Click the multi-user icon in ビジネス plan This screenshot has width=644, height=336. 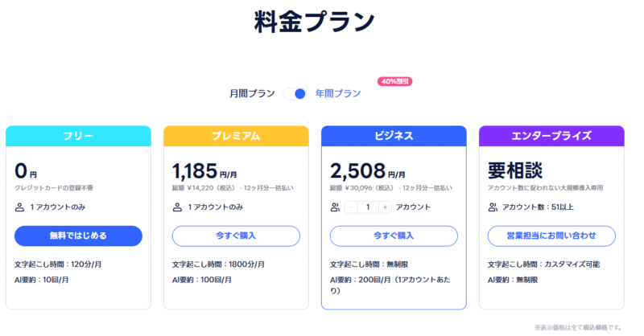click(x=336, y=207)
